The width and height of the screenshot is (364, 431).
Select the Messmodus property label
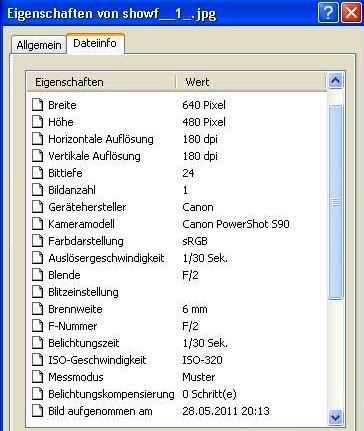(76, 377)
